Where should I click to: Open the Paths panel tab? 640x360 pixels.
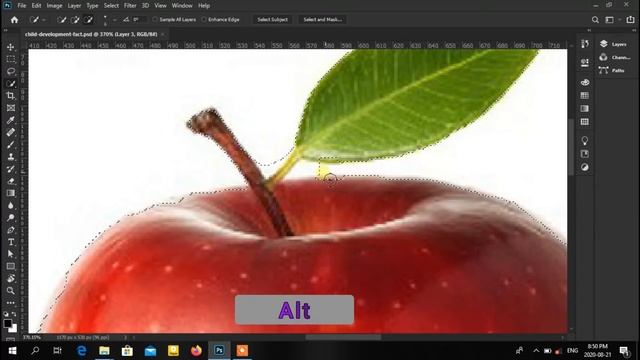(x=614, y=70)
